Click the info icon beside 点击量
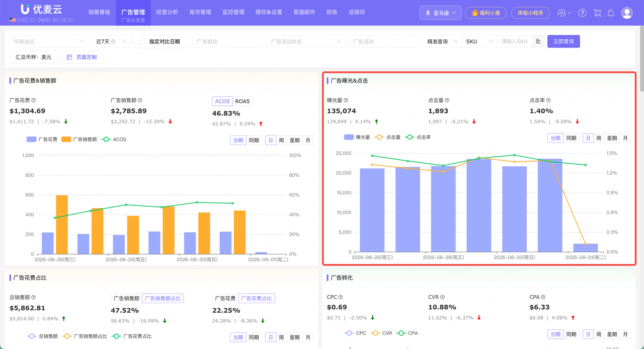 (447, 100)
